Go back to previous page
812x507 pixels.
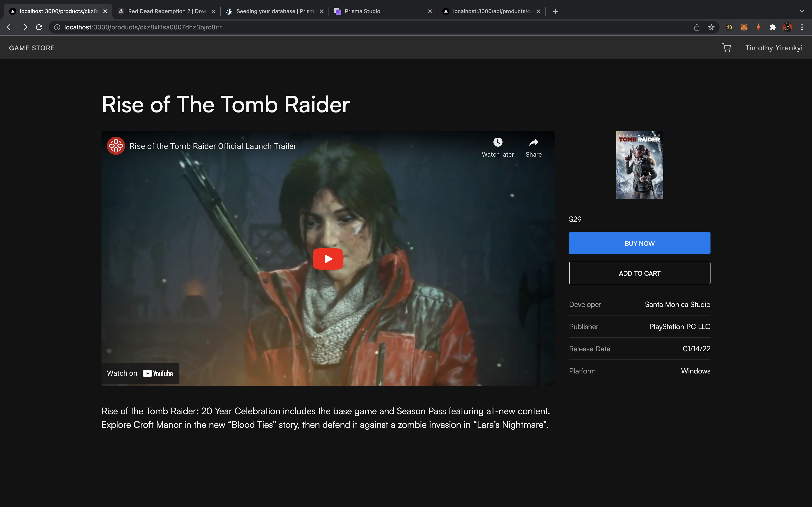coord(10,27)
